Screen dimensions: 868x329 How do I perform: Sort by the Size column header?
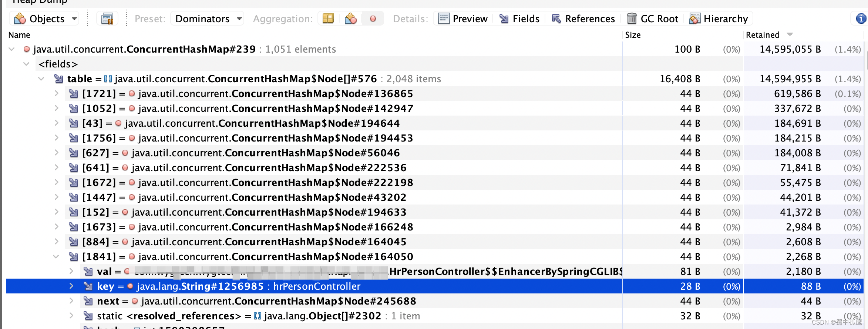tap(633, 35)
